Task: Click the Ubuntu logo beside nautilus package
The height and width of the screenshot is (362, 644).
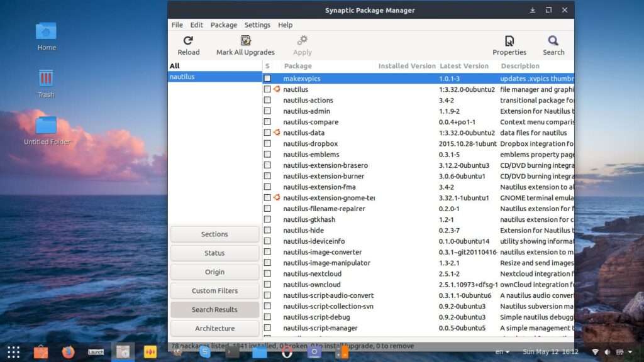Action: coord(277,89)
